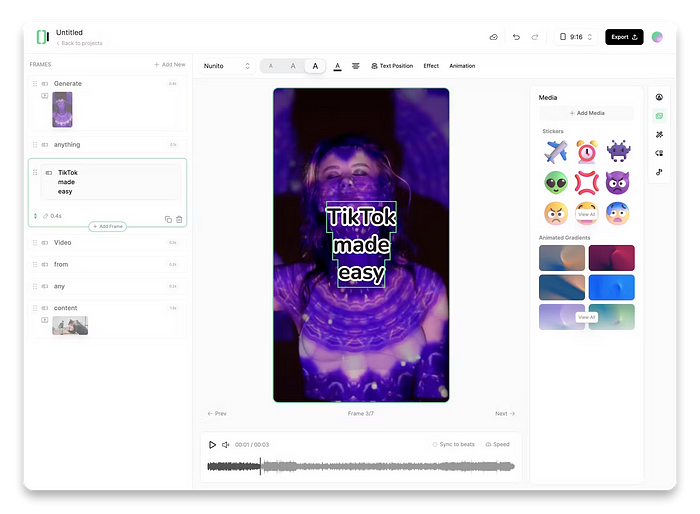Click the content frame video thumbnail

coord(70,326)
